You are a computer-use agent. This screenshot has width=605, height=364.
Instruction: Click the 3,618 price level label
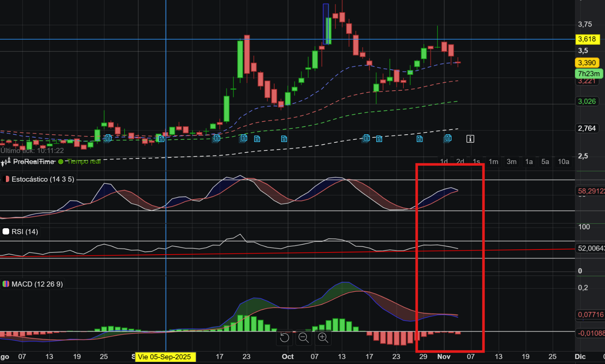click(588, 39)
